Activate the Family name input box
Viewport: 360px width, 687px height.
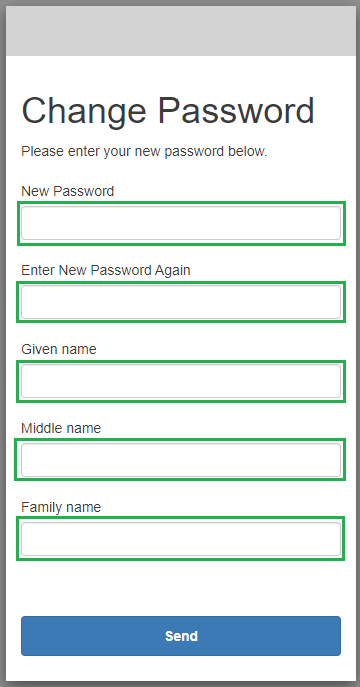181,538
